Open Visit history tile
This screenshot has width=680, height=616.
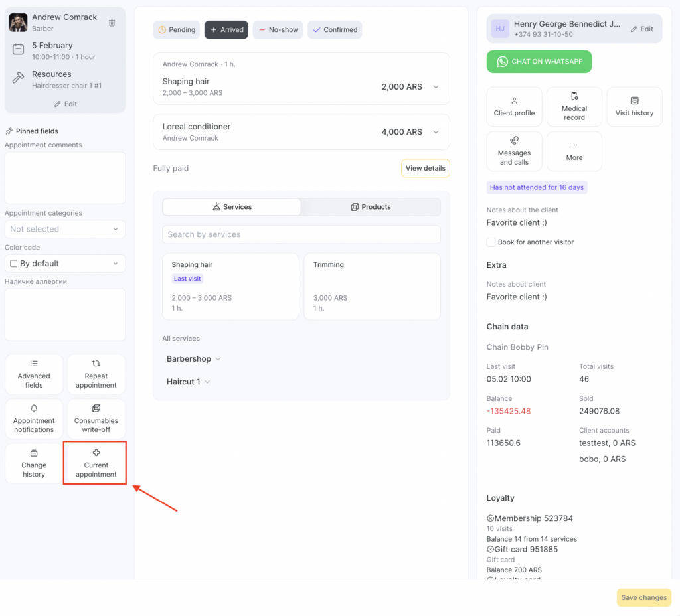[634, 107]
